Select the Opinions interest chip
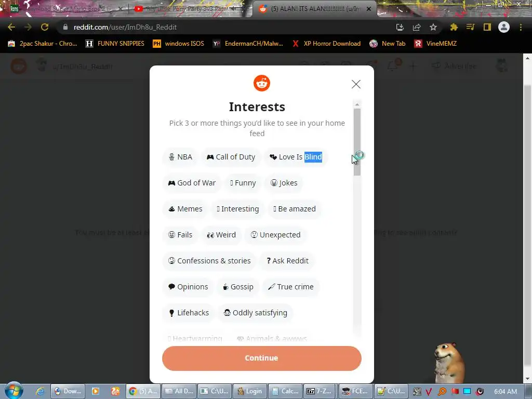Image resolution: width=532 pixels, height=399 pixels. (188, 287)
